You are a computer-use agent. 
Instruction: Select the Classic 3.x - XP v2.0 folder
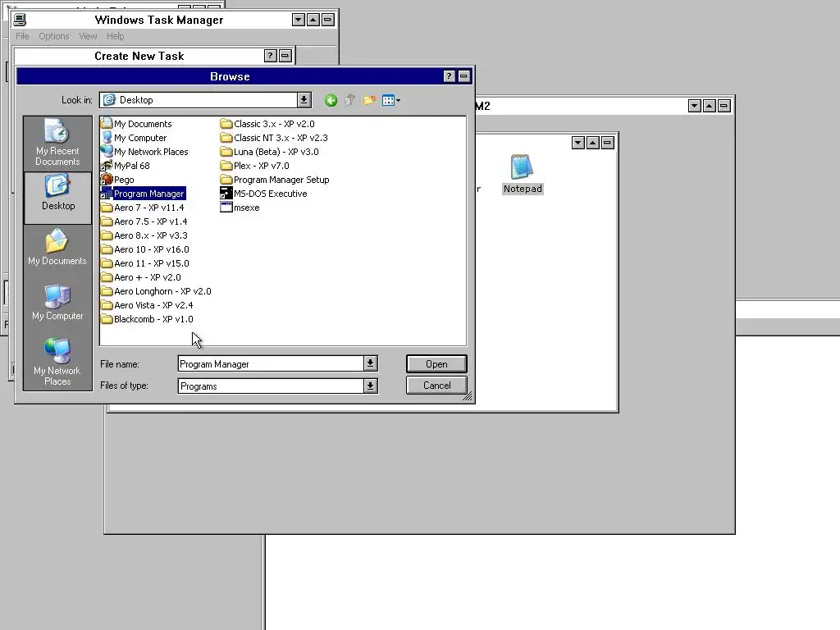pyautogui.click(x=268, y=124)
